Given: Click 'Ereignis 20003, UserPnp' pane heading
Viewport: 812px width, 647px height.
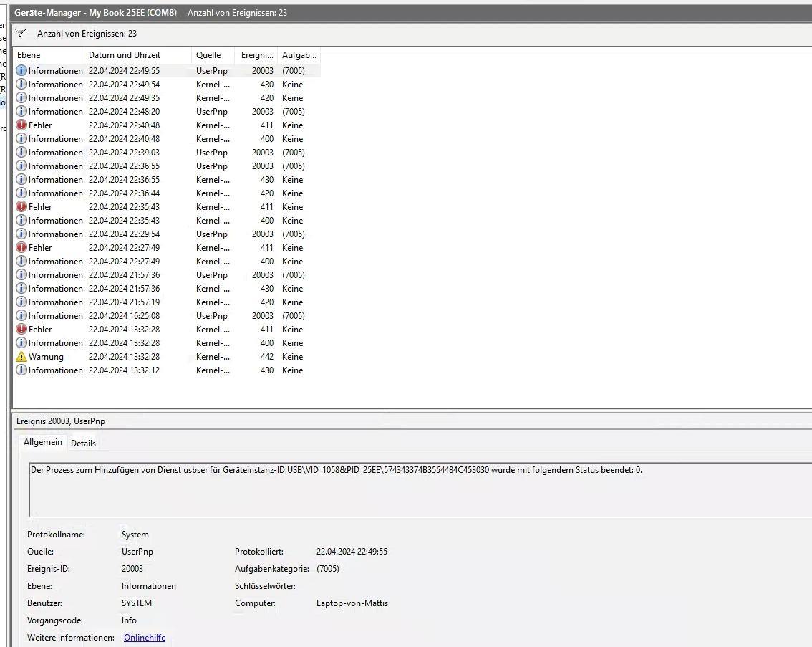Looking at the screenshot, I should [61, 421].
